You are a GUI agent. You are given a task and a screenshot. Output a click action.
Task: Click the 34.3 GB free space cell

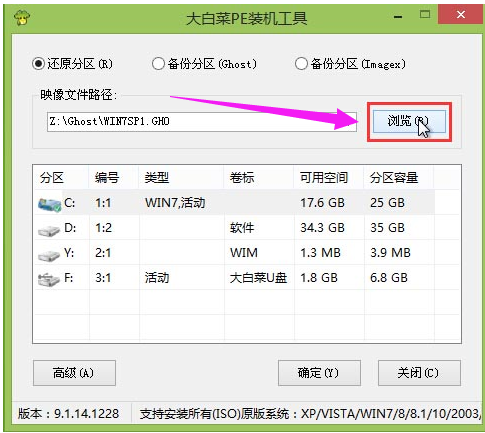322,228
